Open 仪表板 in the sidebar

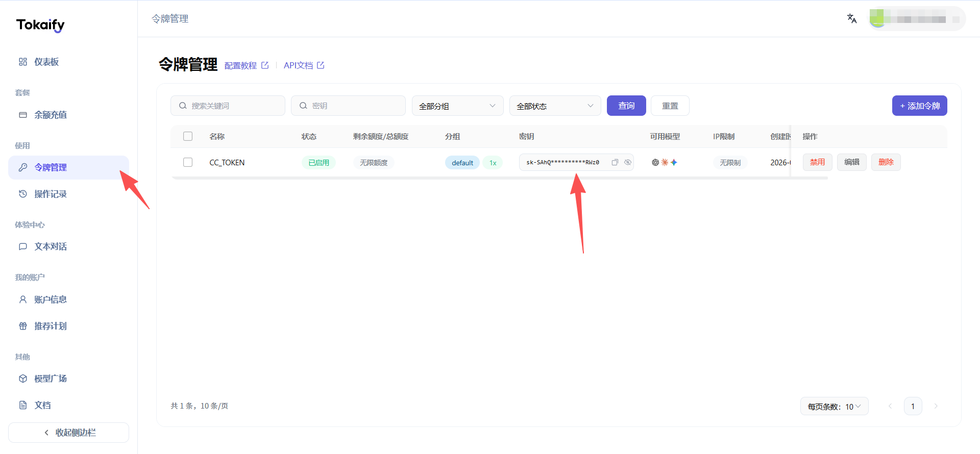click(x=69, y=62)
